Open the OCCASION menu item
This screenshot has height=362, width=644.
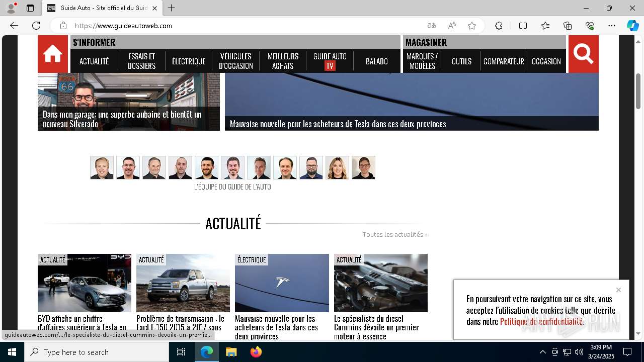pyautogui.click(x=546, y=61)
